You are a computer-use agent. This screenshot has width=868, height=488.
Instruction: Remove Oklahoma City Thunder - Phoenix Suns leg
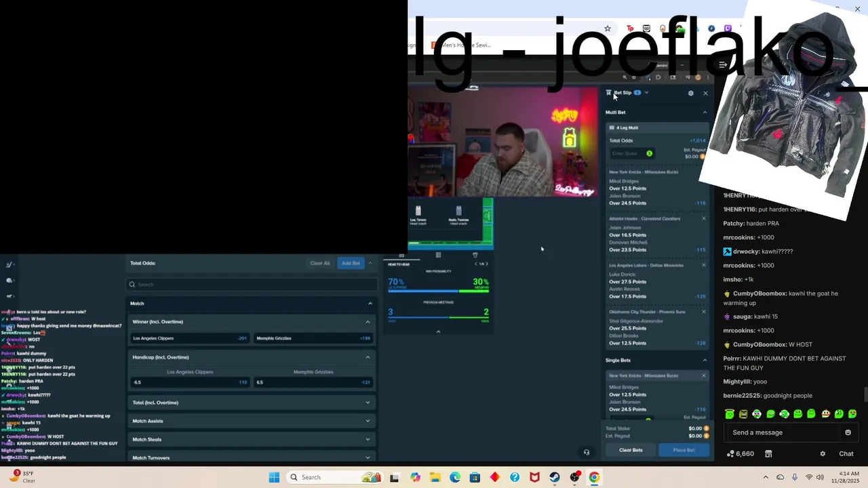coord(704,312)
